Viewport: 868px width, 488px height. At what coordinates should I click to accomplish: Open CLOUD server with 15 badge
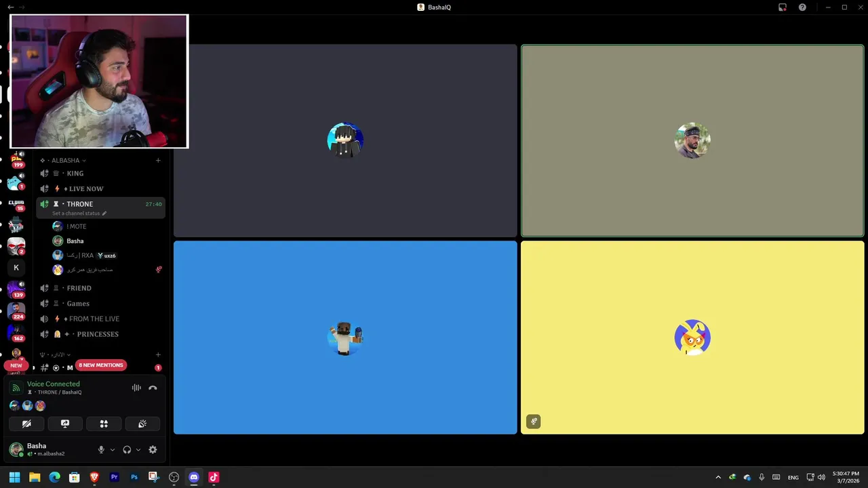click(x=16, y=204)
